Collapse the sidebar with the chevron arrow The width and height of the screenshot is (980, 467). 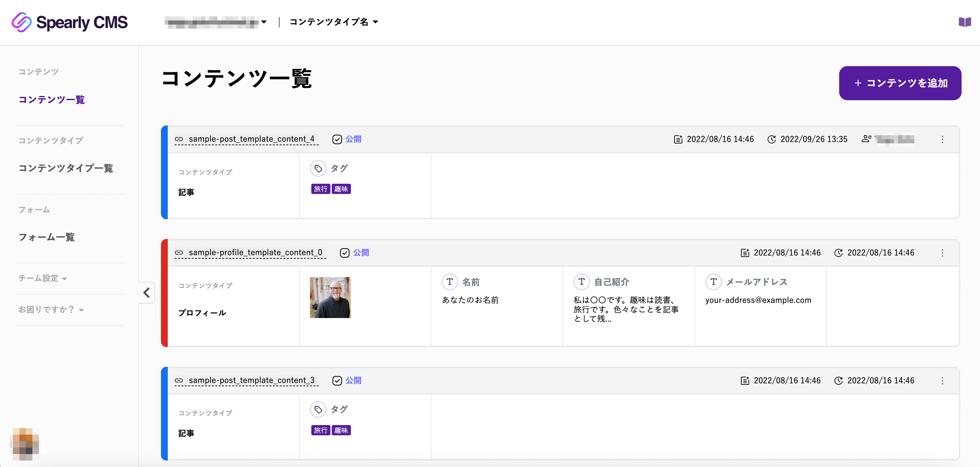[x=147, y=292]
